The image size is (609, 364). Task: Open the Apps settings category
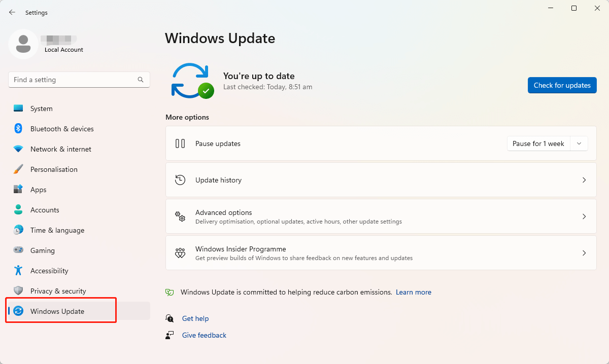[79, 190]
